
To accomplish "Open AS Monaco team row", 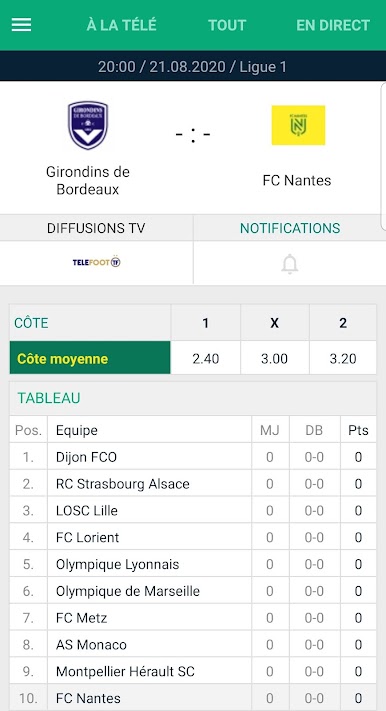I will pos(193,644).
